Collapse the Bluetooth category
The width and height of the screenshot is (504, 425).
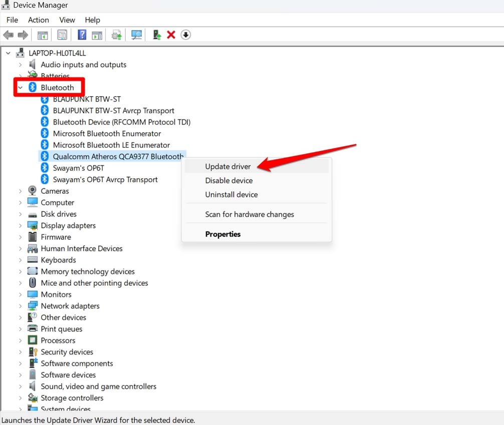(21, 88)
